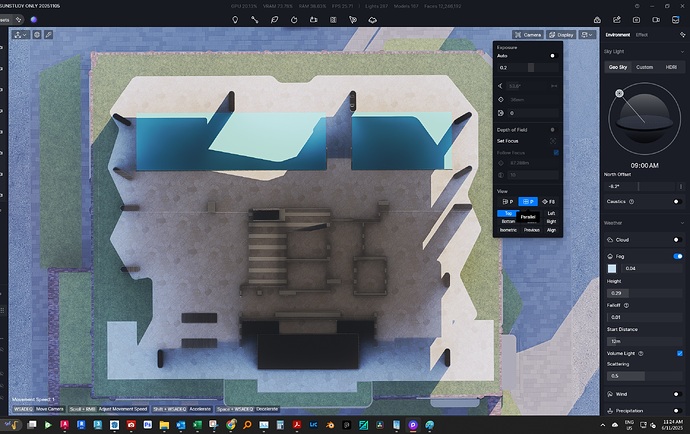Click the Isometric view button

pos(508,229)
